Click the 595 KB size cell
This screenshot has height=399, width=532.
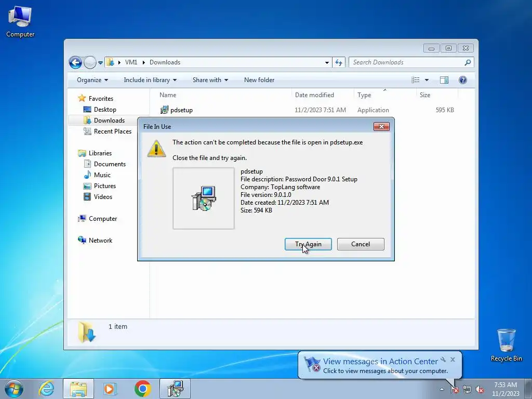pos(445,110)
